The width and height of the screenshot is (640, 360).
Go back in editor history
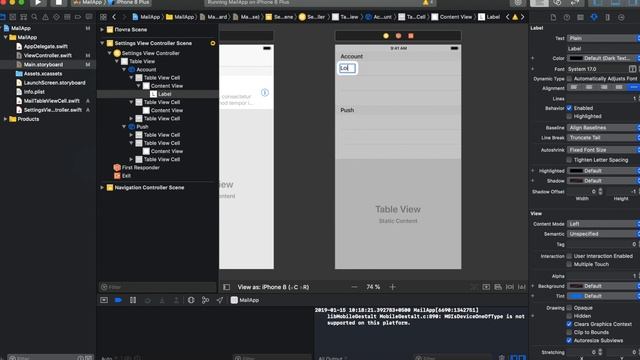click(114, 17)
